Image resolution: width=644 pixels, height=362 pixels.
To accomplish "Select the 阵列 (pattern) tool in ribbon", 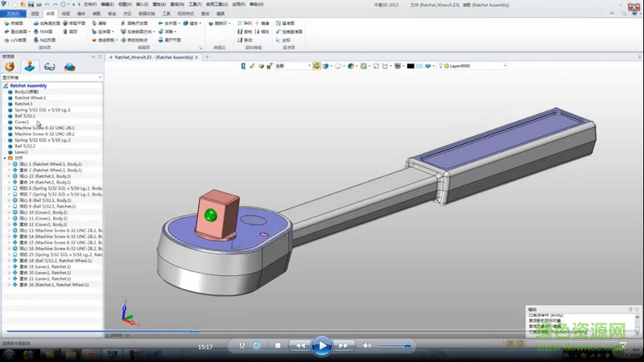I will click(246, 23).
